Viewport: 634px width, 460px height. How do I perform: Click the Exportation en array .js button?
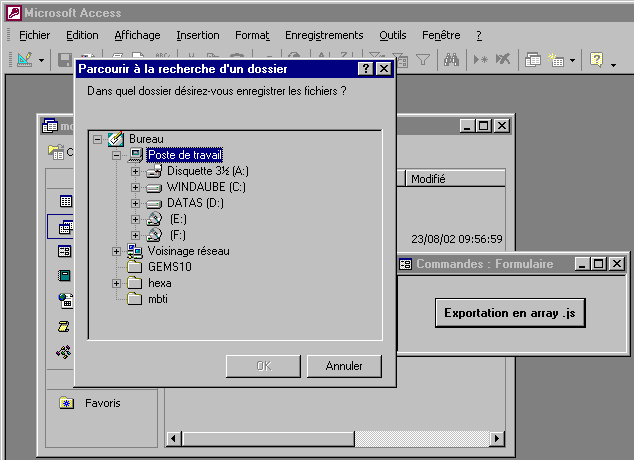tap(510, 313)
